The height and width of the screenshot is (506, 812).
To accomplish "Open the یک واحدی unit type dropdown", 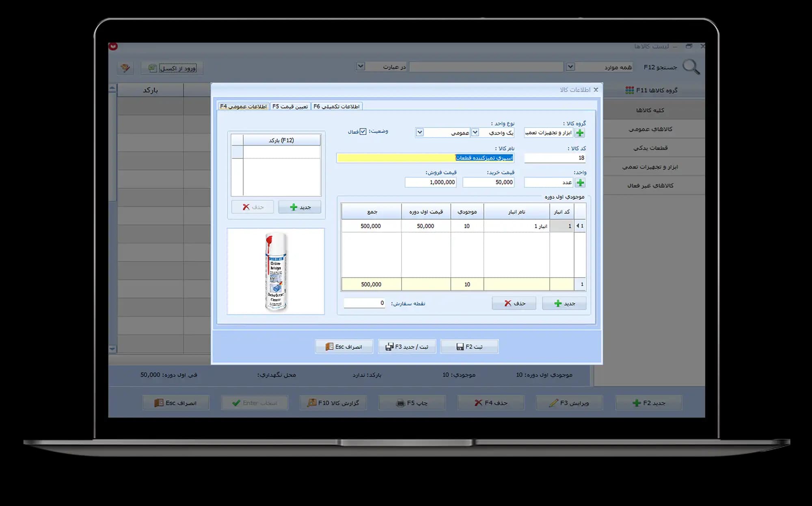I will [475, 132].
